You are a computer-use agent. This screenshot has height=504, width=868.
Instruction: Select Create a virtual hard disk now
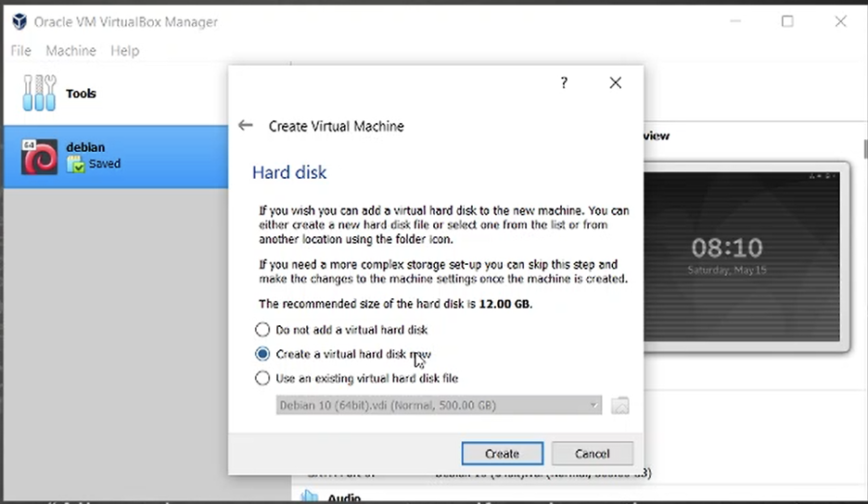pos(262,354)
